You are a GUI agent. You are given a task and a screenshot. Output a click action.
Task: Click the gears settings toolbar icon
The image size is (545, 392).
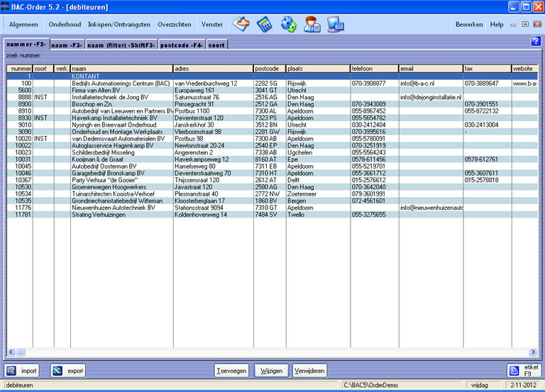point(288,24)
